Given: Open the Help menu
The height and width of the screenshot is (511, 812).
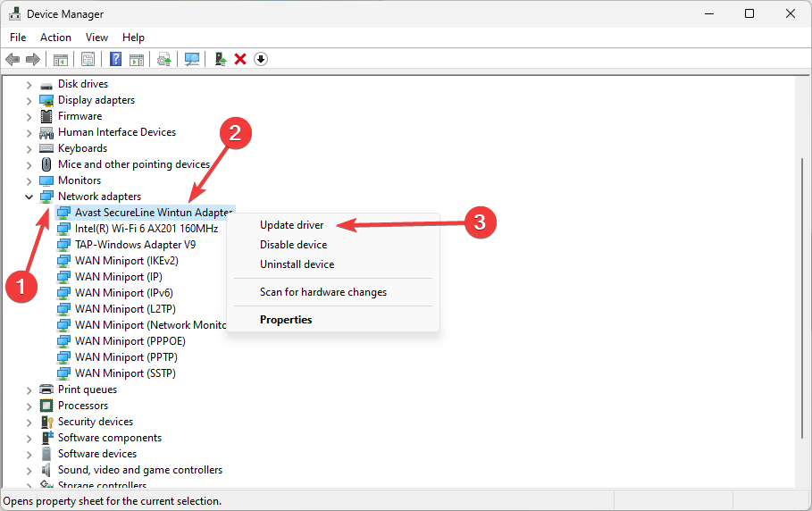Looking at the screenshot, I should pos(133,38).
